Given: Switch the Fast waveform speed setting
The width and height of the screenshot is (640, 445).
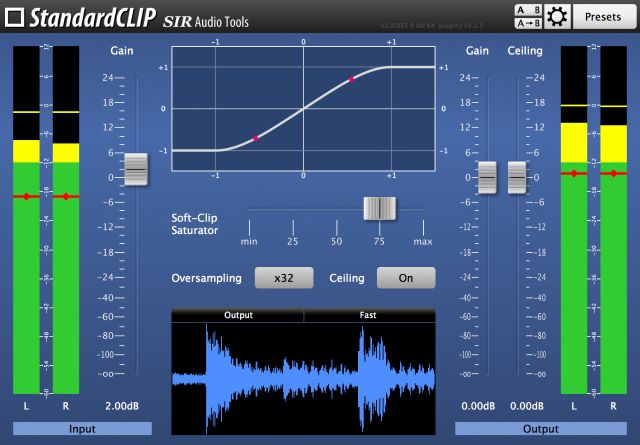Looking at the screenshot, I should 369,315.
